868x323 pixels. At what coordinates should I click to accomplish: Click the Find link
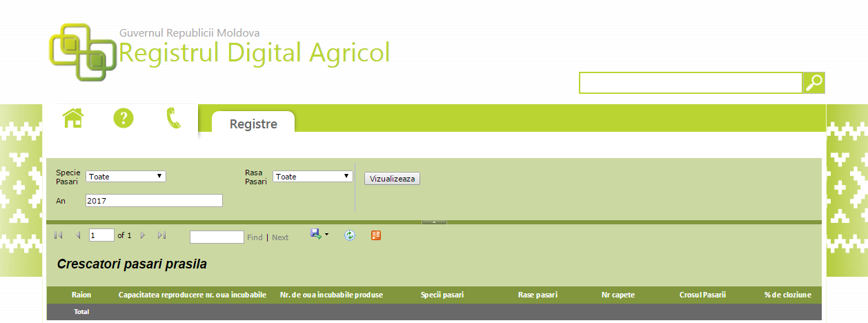[255, 237]
